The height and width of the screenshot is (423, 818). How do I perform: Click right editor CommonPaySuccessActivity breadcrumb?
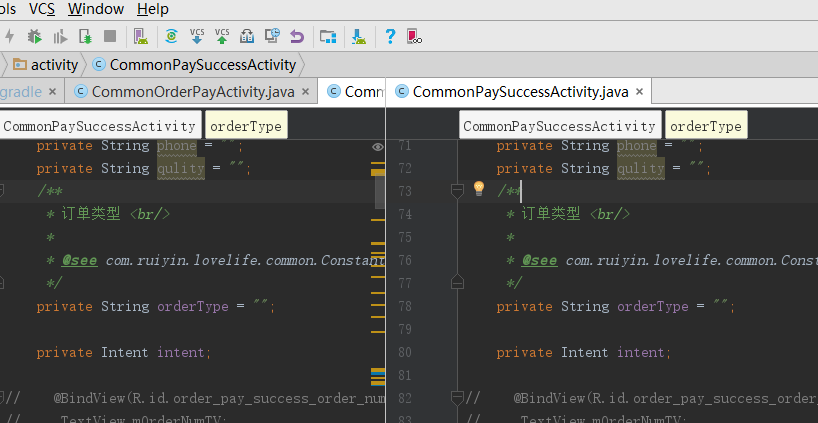tap(560, 126)
